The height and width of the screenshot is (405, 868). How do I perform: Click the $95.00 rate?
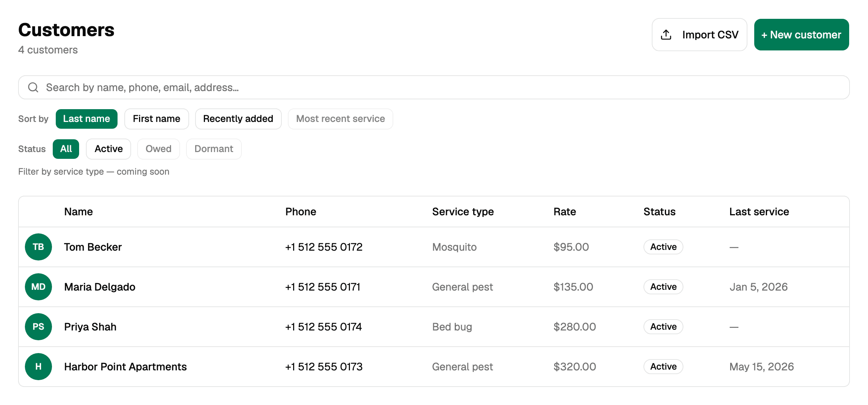(x=571, y=247)
